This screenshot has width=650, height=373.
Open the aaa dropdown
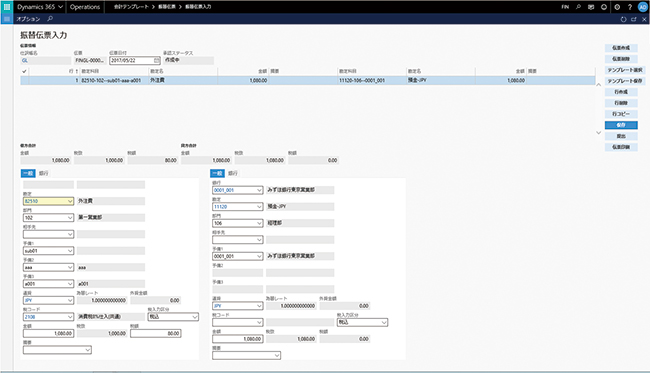(x=70, y=268)
